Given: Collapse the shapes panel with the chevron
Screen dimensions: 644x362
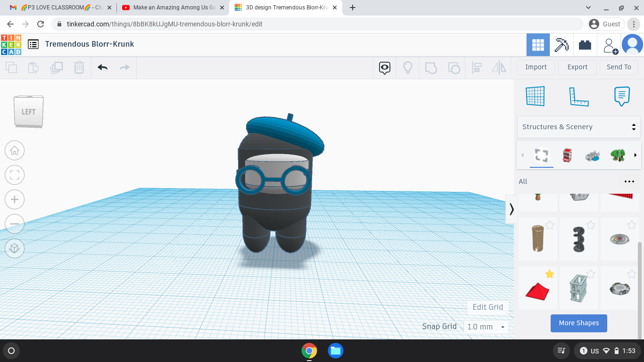Looking at the screenshot, I should (512, 209).
